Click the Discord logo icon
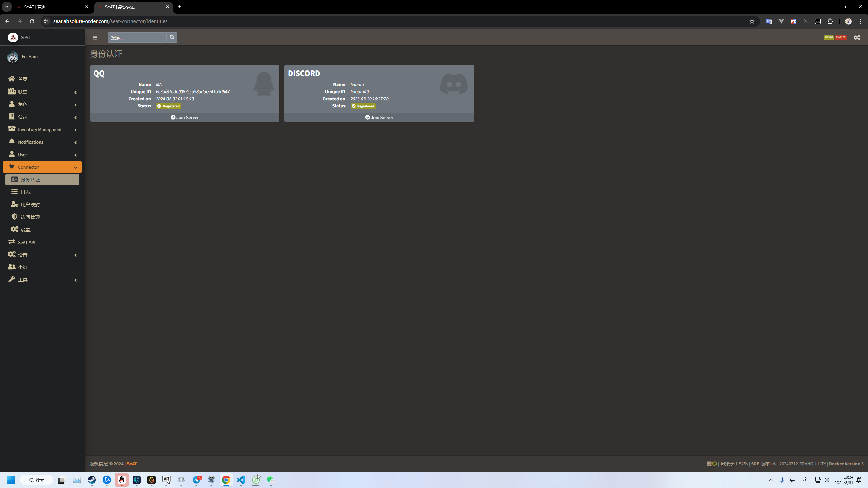Screen dimensions: 868x488 pyautogui.click(x=454, y=84)
